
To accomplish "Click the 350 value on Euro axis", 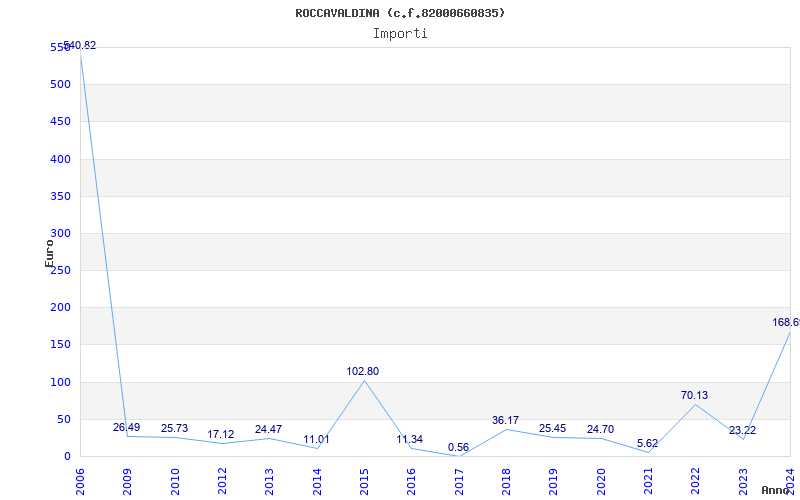I will point(61,196).
